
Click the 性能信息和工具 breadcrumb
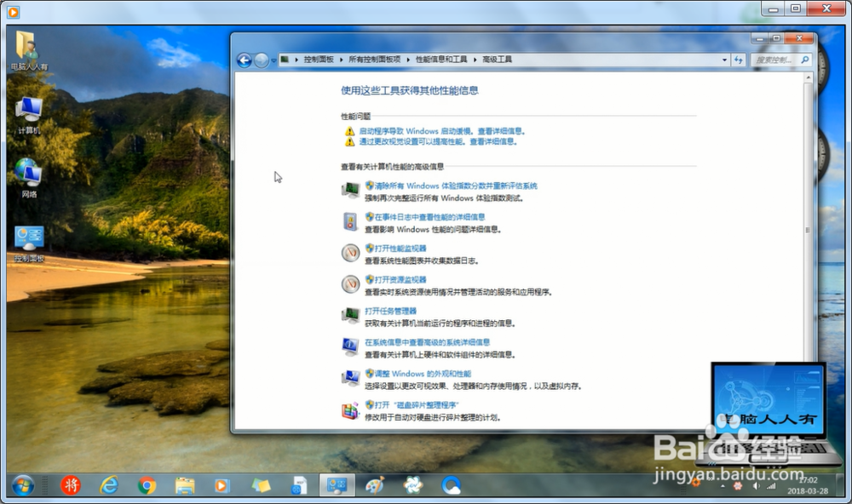pyautogui.click(x=441, y=60)
